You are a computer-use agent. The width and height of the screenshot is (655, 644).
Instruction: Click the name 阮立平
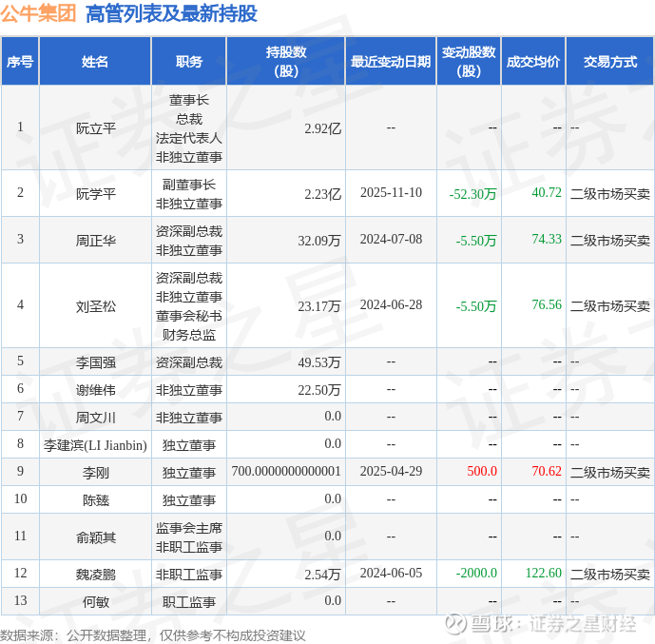pyautogui.click(x=96, y=128)
